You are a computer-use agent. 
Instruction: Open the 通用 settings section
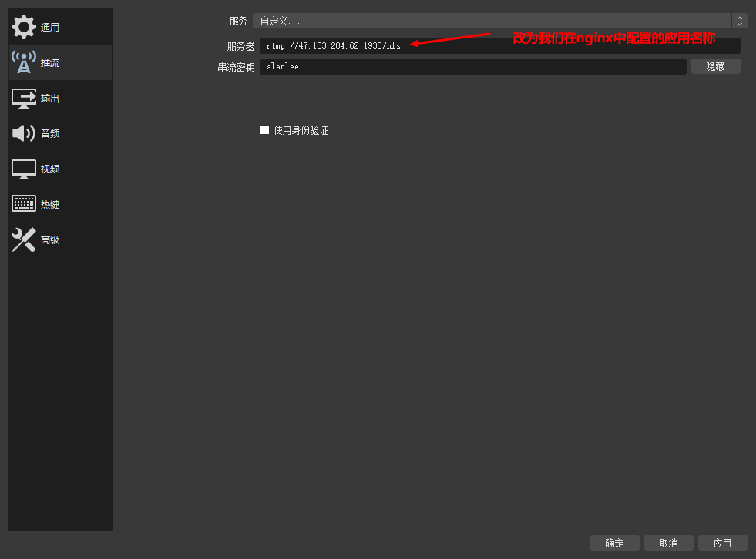tap(60, 28)
